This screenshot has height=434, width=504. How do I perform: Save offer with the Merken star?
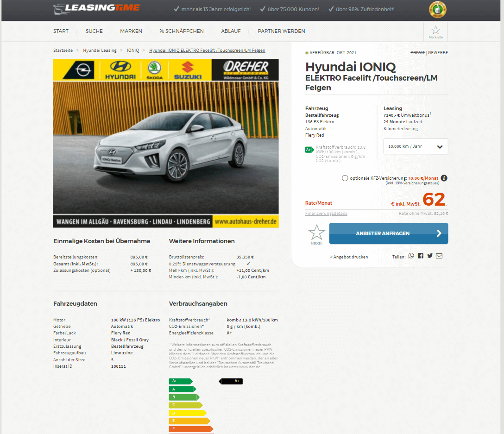point(316,234)
